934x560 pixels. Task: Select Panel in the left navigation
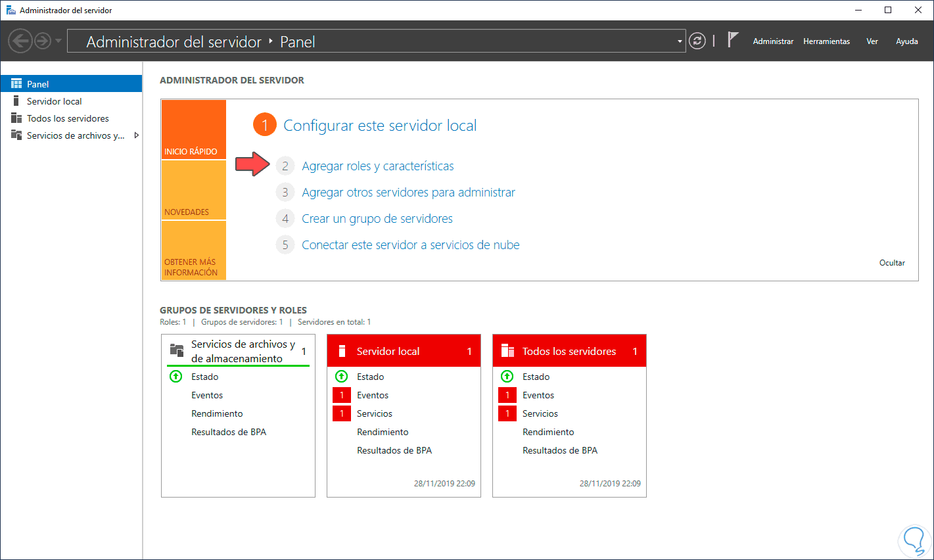[x=38, y=84]
